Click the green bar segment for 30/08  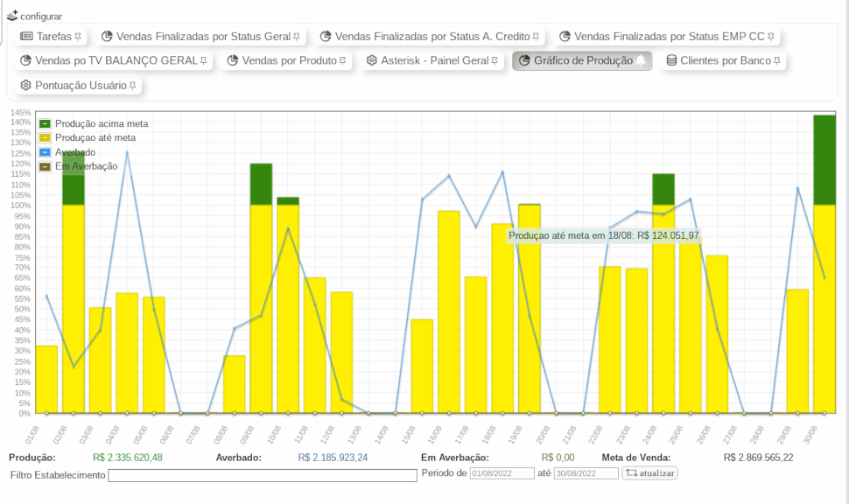tap(824, 160)
